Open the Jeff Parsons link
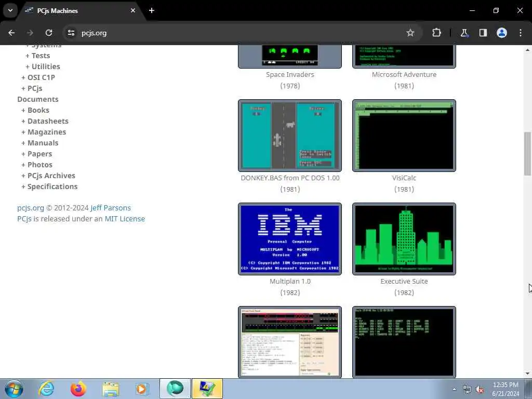532x399 pixels. (111, 208)
